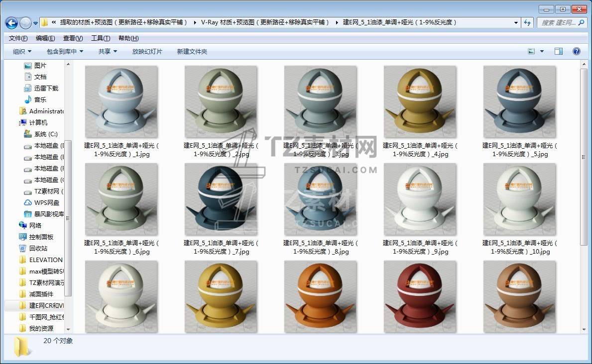This screenshot has height=364, width=592.
Task: Open 控制面板 in navigation pane
Action: 41,237
